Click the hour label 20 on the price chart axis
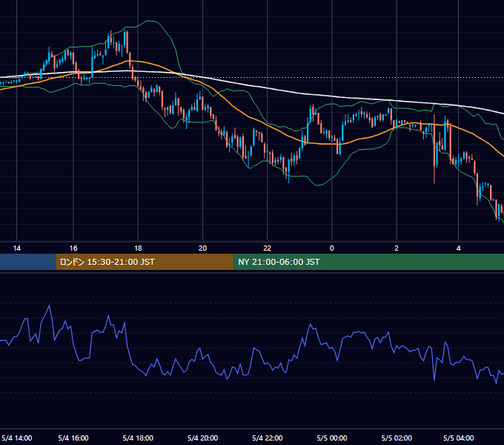Image resolution: width=504 pixels, height=445 pixels. coord(202,248)
